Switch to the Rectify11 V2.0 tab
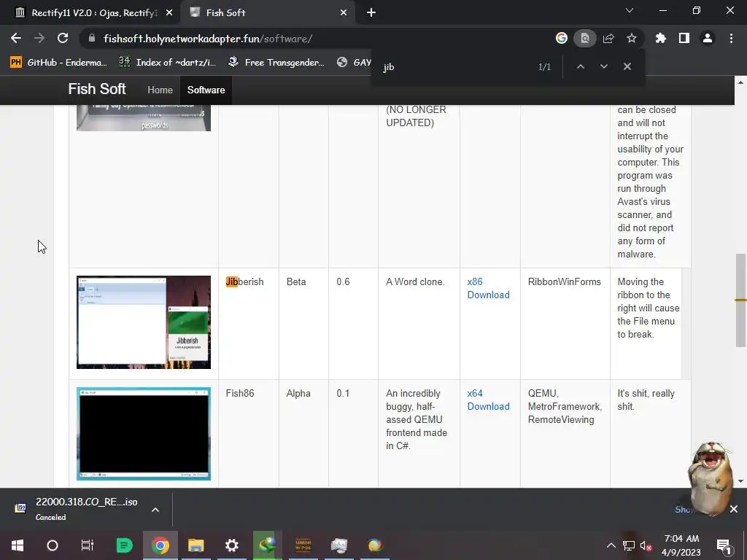This screenshot has width=747, height=560. (x=90, y=13)
